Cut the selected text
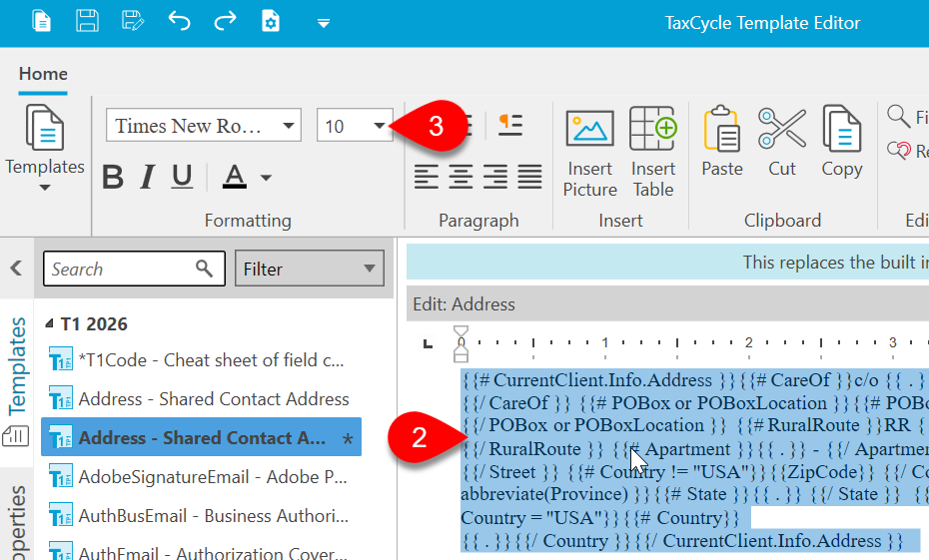The height and width of the screenshot is (560, 929). pyautogui.click(x=782, y=142)
